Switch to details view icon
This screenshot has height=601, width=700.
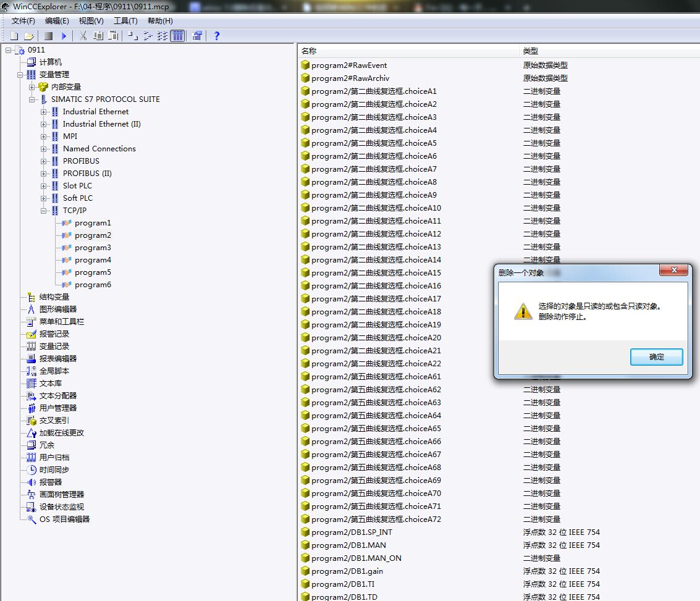click(178, 36)
